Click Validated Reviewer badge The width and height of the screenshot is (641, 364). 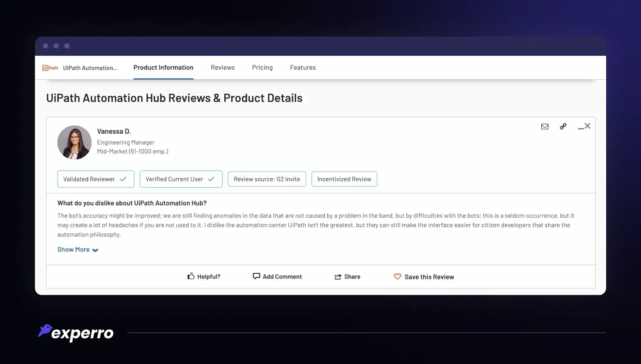(x=96, y=179)
